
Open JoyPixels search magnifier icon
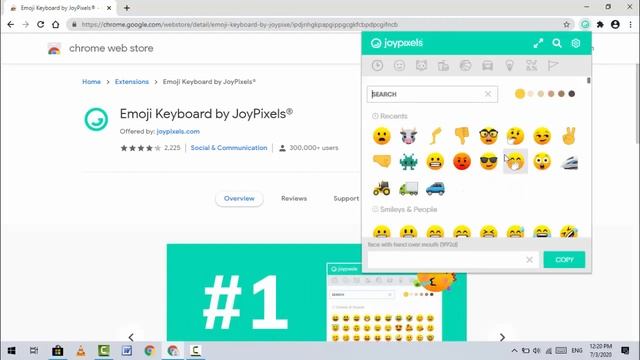point(557,43)
